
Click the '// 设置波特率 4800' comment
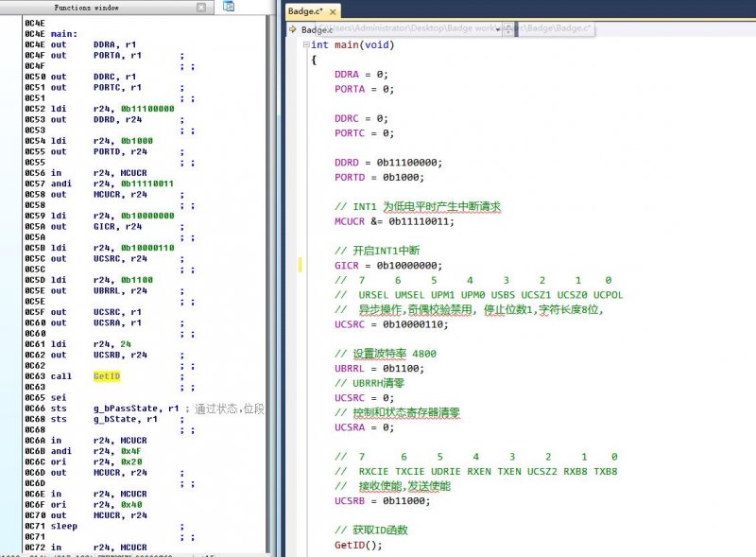[386, 354]
